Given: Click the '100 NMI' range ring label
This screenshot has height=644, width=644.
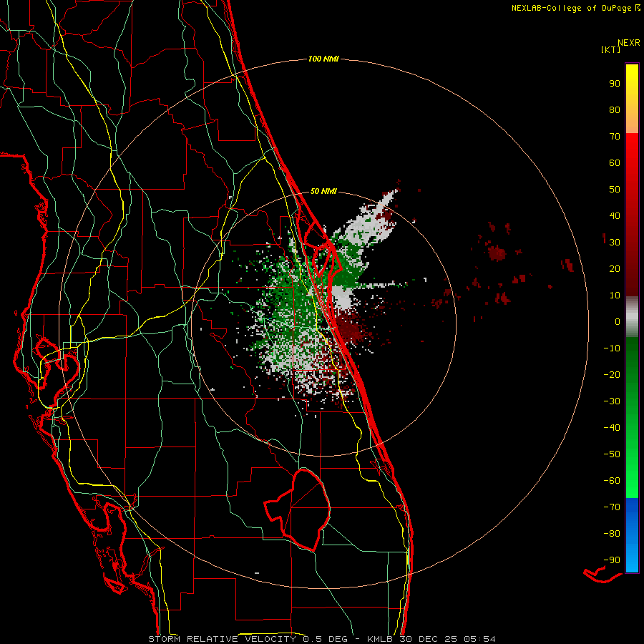Looking at the screenshot, I should 323,59.
